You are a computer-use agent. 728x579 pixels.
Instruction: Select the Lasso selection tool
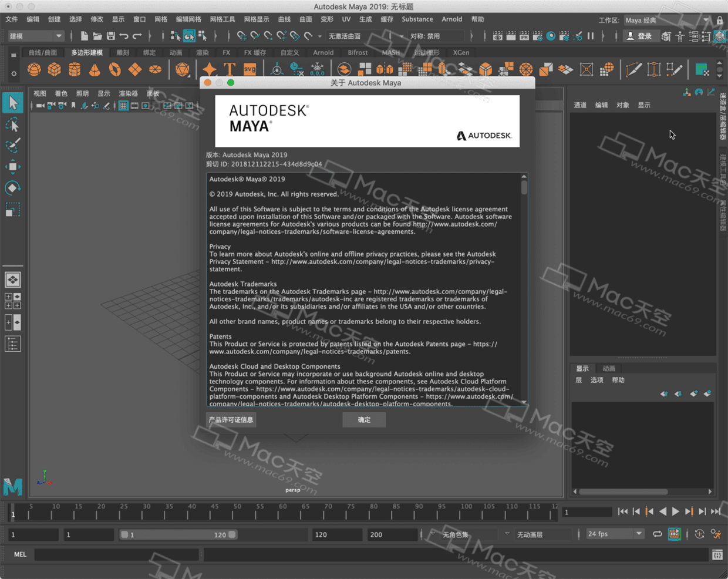[12, 124]
